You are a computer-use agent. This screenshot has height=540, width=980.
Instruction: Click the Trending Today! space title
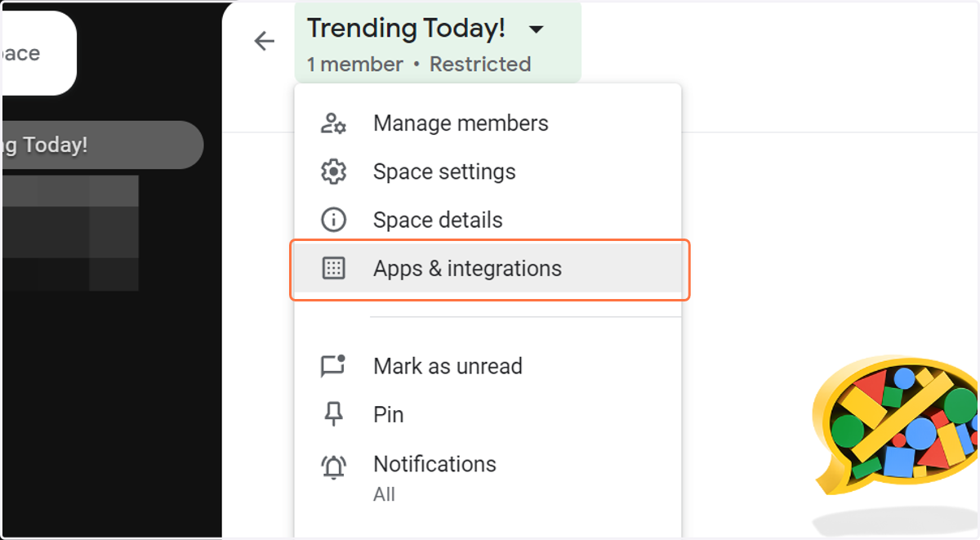click(x=406, y=29)
